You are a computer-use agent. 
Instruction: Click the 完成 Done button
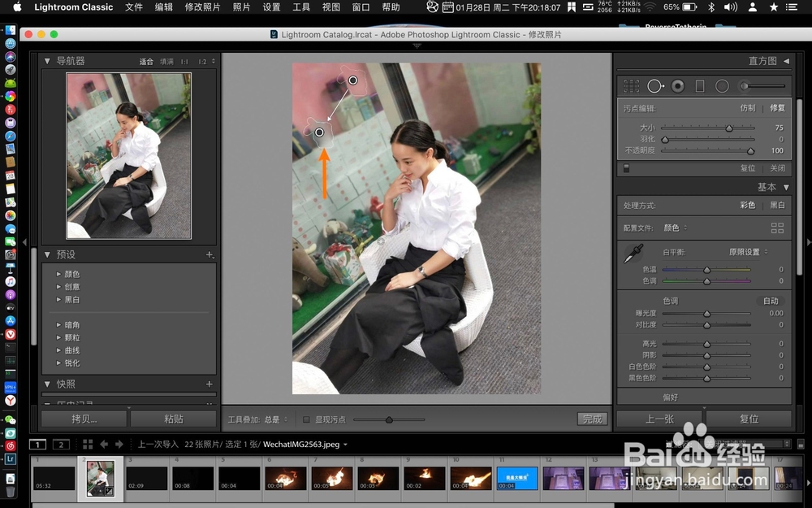click(592, 419)
